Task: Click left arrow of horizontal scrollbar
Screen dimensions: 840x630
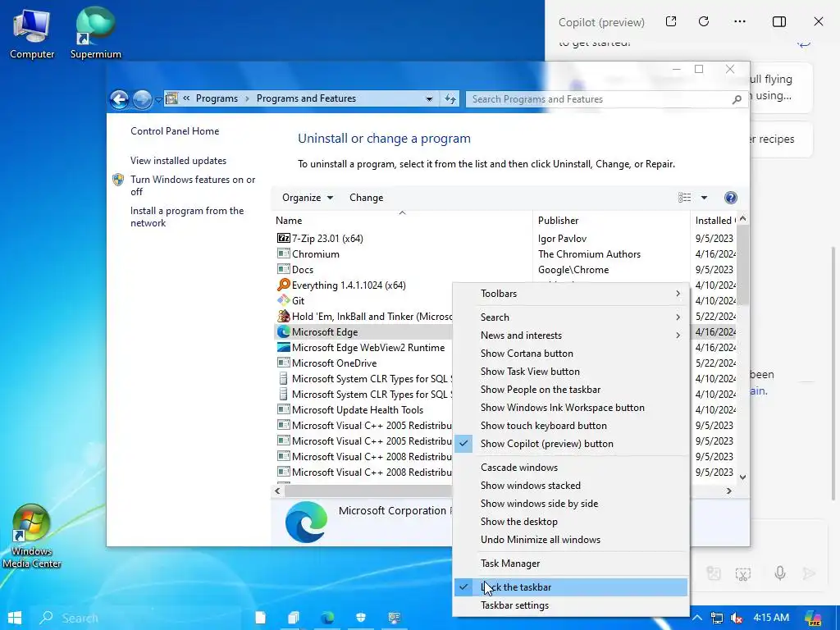Action: [277, 491]
